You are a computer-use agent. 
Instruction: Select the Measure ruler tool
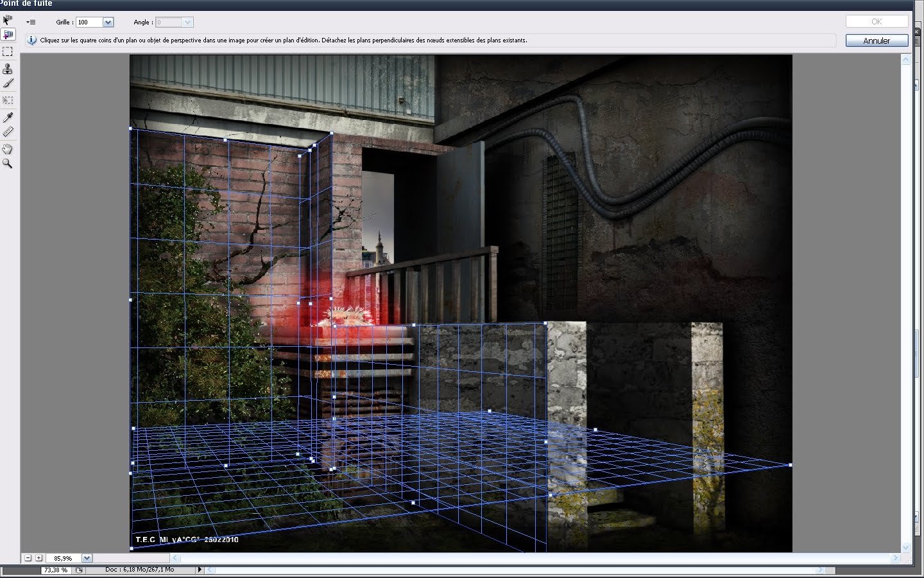pos(8,132)
